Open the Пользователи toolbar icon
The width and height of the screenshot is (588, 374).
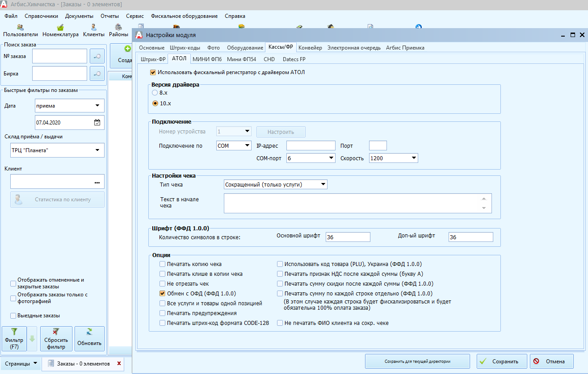coord(21,30)
